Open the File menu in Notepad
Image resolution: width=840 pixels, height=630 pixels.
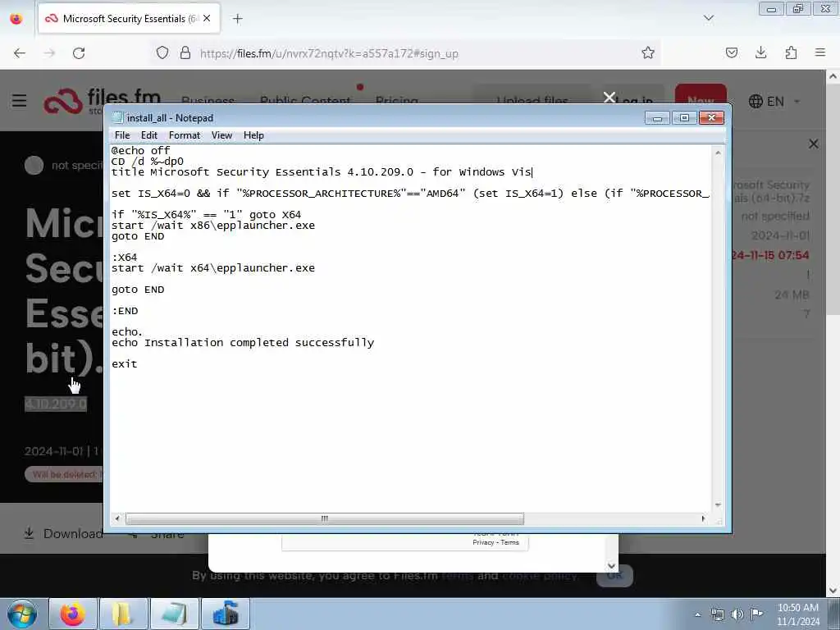tap(122, 135)
